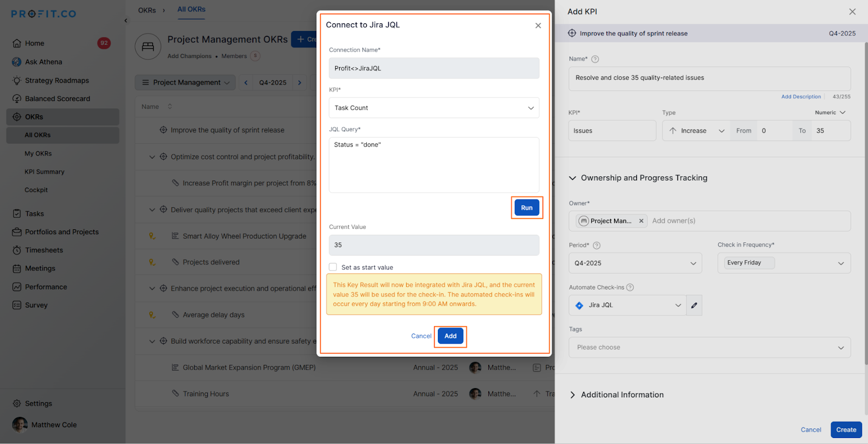Open Settings gear in sidebar
Screen dimensions: 868x444
[x=17, y=403]
